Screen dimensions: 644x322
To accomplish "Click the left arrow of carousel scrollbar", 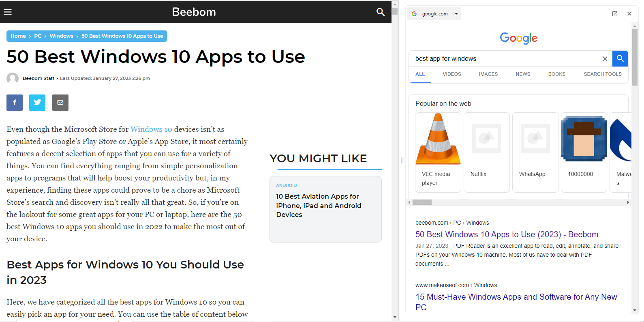I will pyautogui.click(x=409, y=202).
